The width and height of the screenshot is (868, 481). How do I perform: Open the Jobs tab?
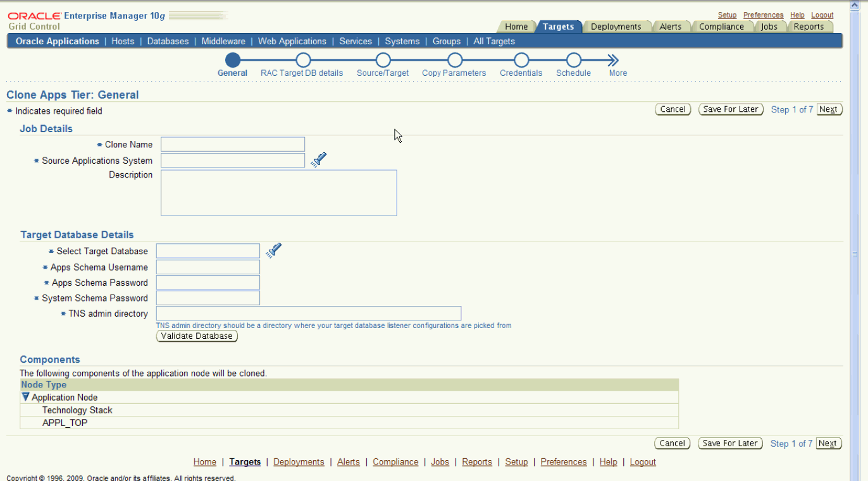[x=769, y=27]
